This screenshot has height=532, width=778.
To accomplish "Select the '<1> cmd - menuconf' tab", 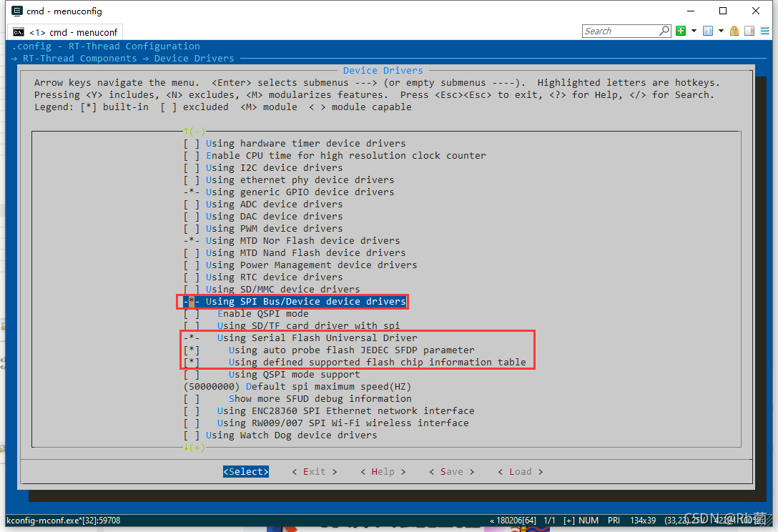I will [67, 32].
